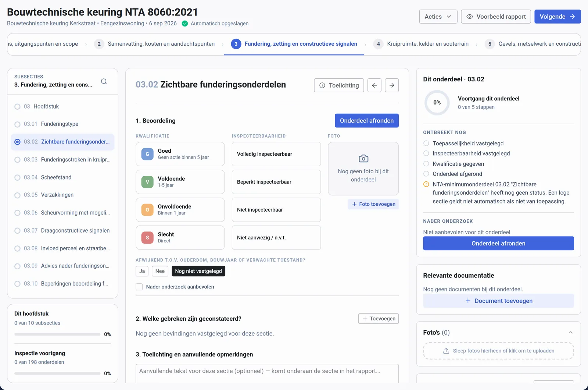The height and width of the screenshot is (390, 588).
Task: Click the upload icon in the photo dropzone
Action: click(x=446, y=351)
